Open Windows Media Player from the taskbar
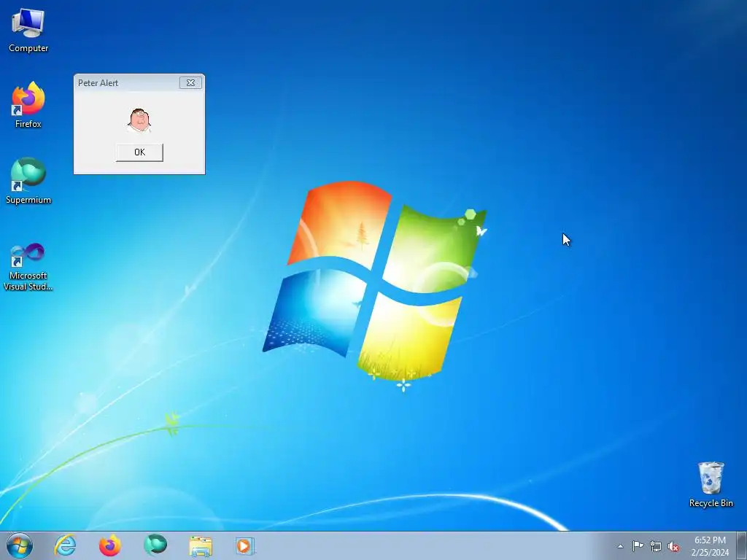 coord(245,545)
